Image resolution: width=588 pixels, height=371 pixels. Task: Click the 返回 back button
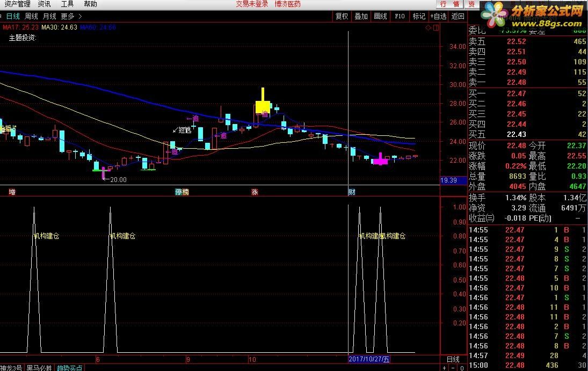458,16
